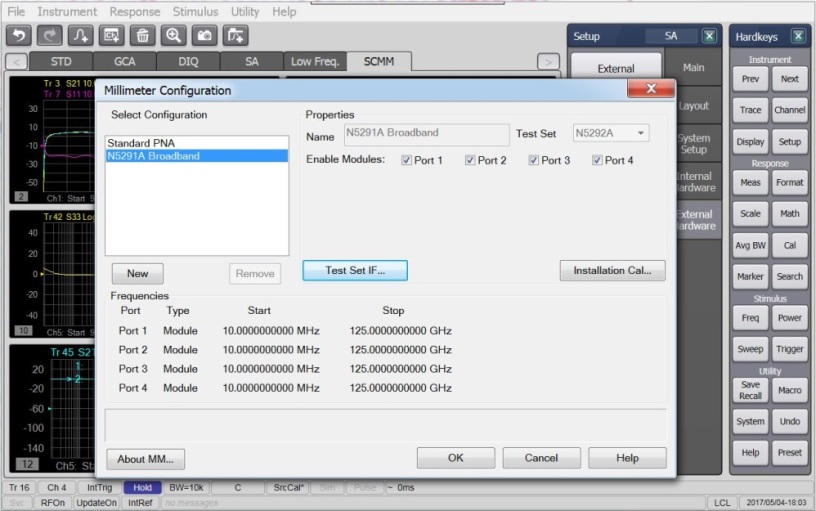This screenshot has height=511, width=816.
Task: Toggle Port 3 module checkbox
Action: click(x=533, y=160)
